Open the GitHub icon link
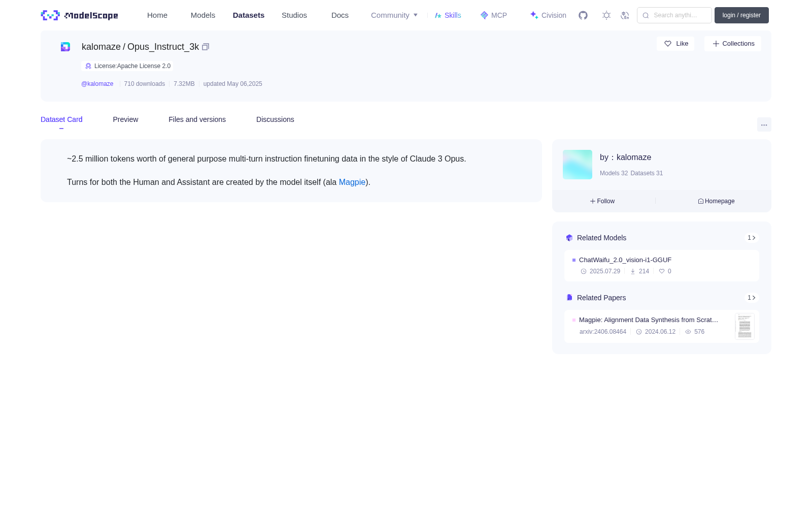 583,15
